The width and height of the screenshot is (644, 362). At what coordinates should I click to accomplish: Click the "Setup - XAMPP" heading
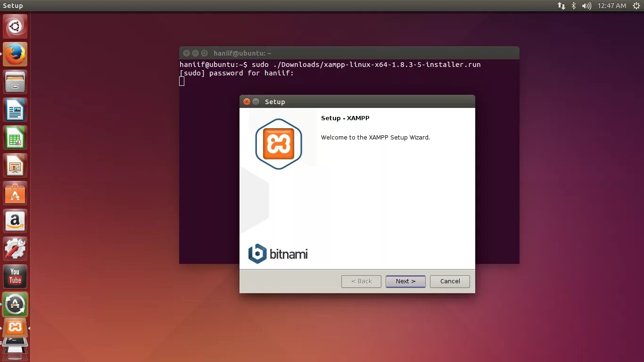click(345, 118)
